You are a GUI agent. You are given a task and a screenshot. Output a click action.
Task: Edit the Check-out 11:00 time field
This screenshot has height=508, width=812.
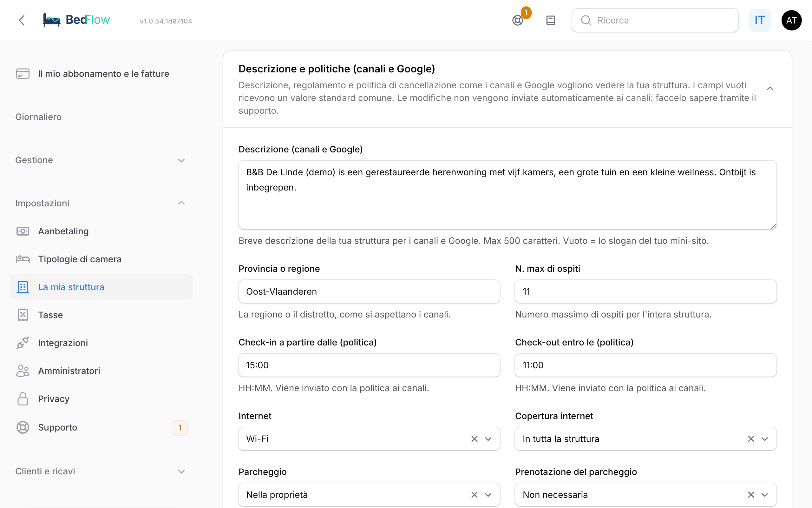tap(645, 365)
